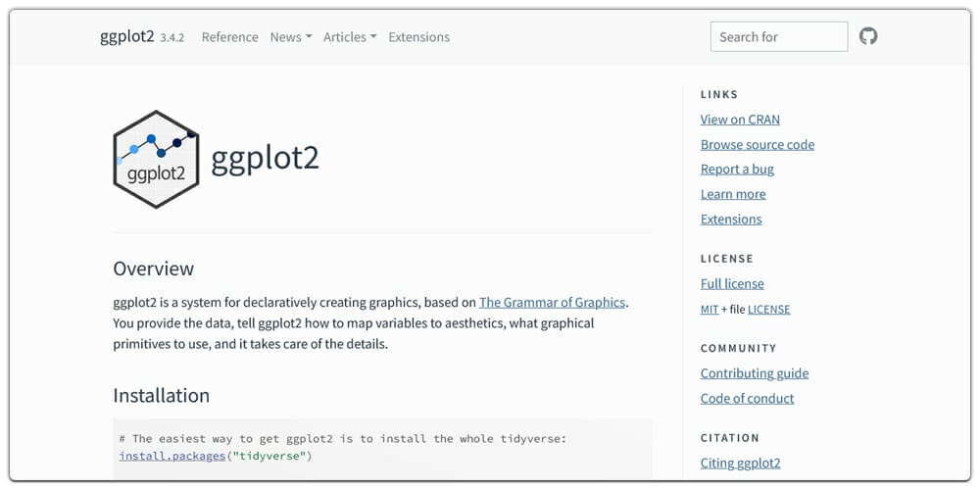Screen dimensions: 980x490
Task: Open the Extensions navbar item
Action: [x=418, y=37]
